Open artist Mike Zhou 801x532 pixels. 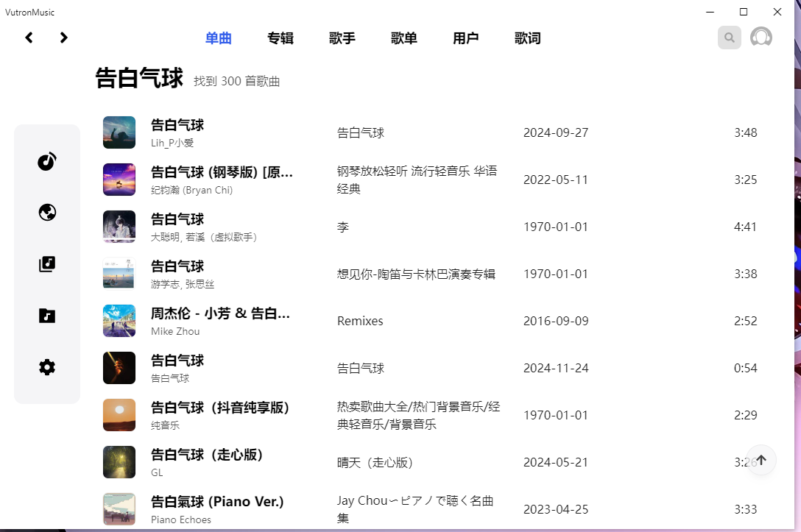[x=175, y=331]
